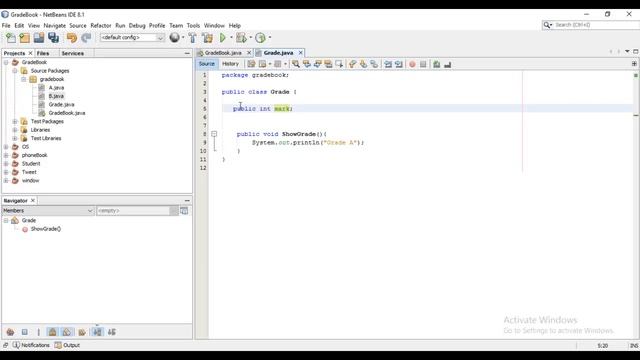Expand the phoneBook project node
Screen dimensions: 640x360
[6, 155]
